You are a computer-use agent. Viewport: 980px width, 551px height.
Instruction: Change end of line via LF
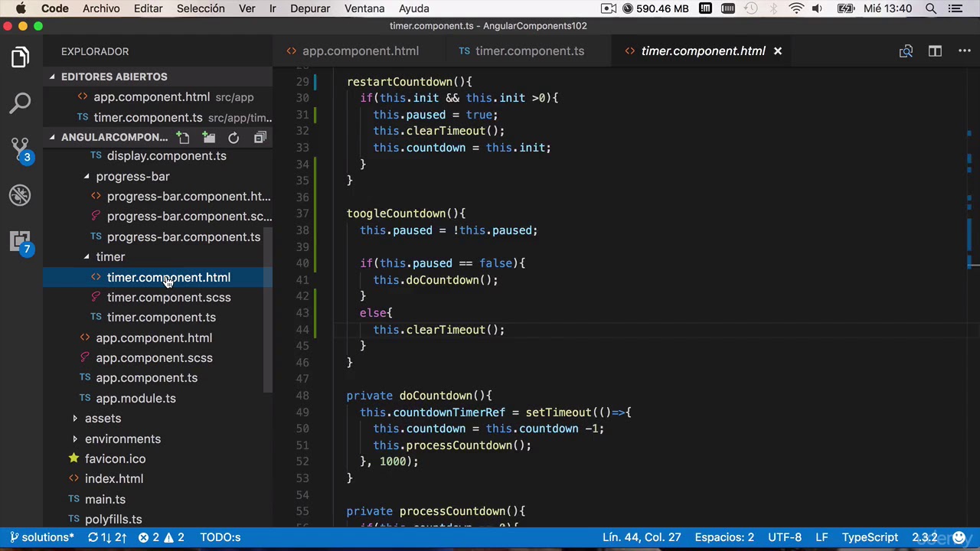[822, 537]
